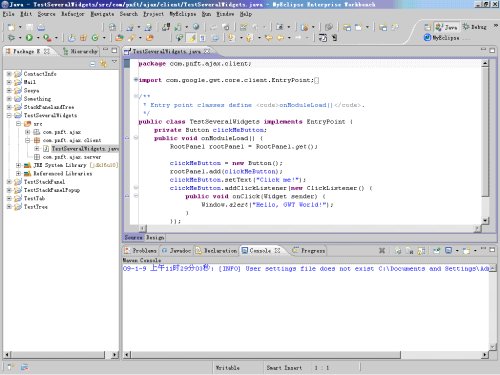Collapse the onModuleLoad method fold marker
The image size is (500, 375).
[x=136, y=138]
